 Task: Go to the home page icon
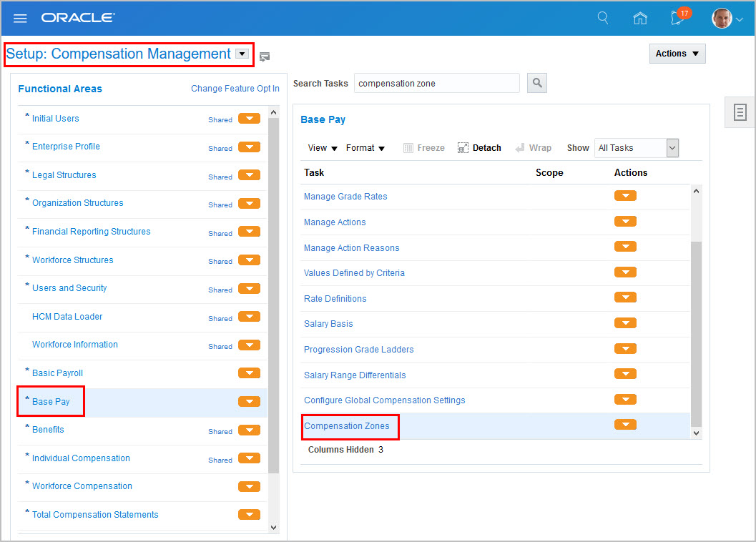[640, 19]
